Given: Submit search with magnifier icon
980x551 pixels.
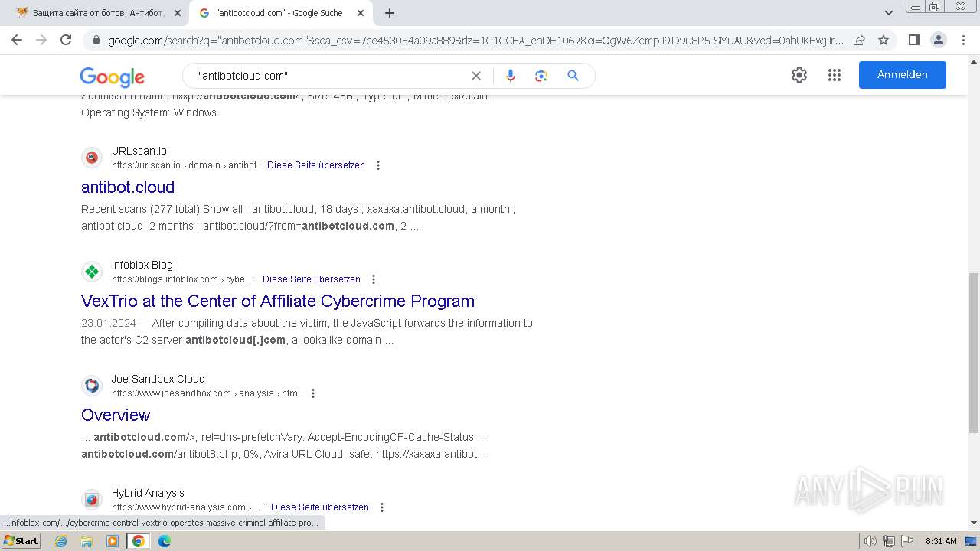Looking at the screenshot, I should click(x=573, y=76).
